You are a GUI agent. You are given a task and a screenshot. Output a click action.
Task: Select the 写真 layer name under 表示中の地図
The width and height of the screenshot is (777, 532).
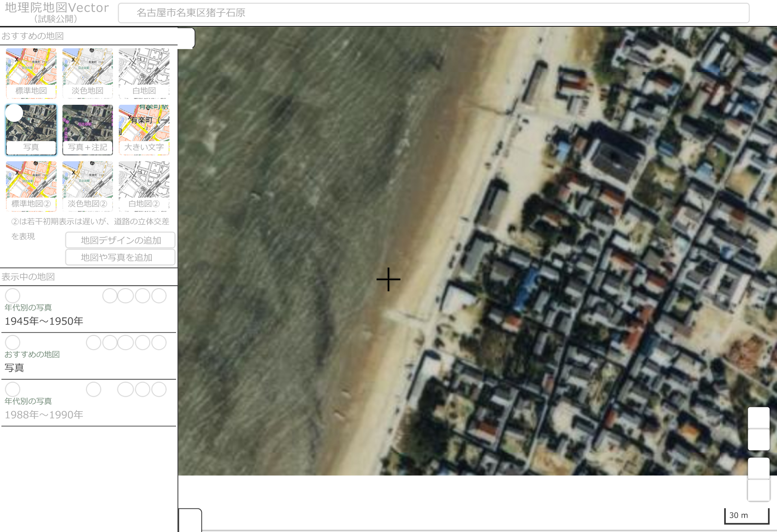14,368
